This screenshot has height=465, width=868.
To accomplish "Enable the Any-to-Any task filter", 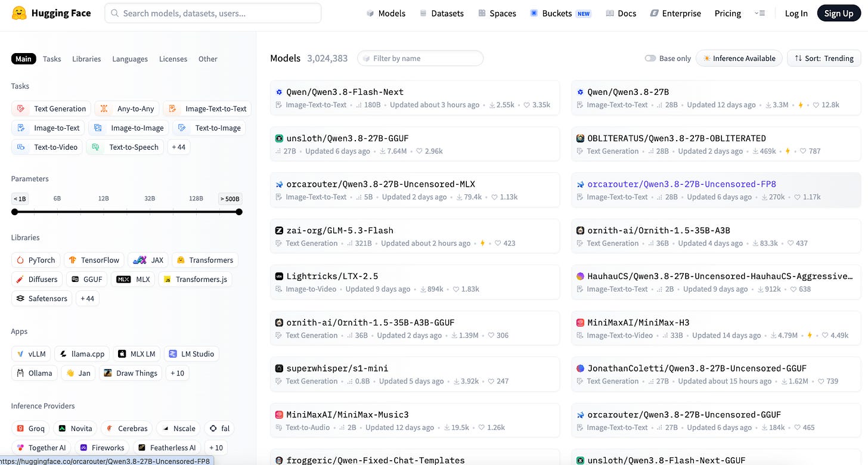I will coord(127,108).
